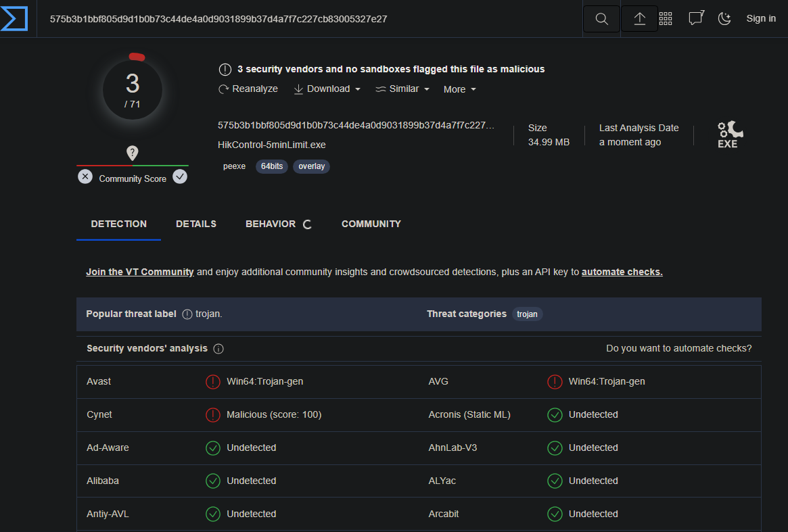Click the truncated file hash text
The width and height of the screenshot is (788, 532).
click(356, 125)
